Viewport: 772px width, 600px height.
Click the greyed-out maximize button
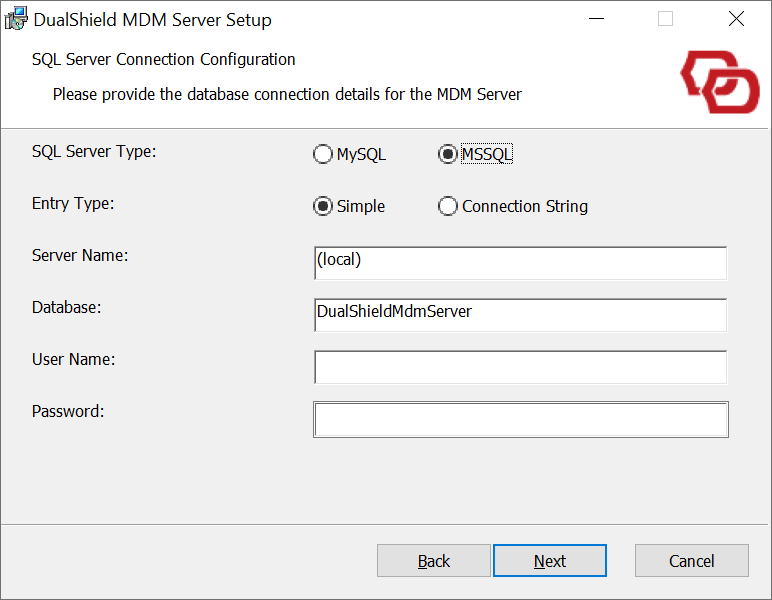(x=665, y=19)
